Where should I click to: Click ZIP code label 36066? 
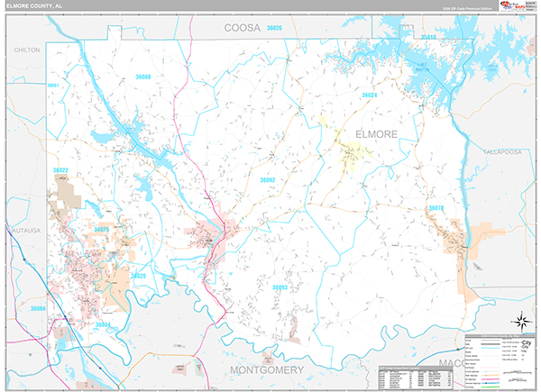[38, 308]
